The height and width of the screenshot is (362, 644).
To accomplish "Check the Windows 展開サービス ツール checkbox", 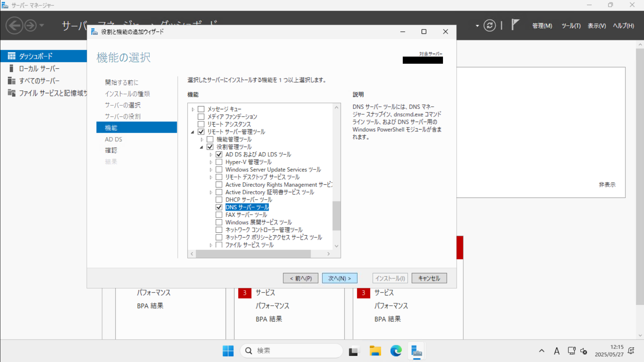I will click(x=219, y=222).
